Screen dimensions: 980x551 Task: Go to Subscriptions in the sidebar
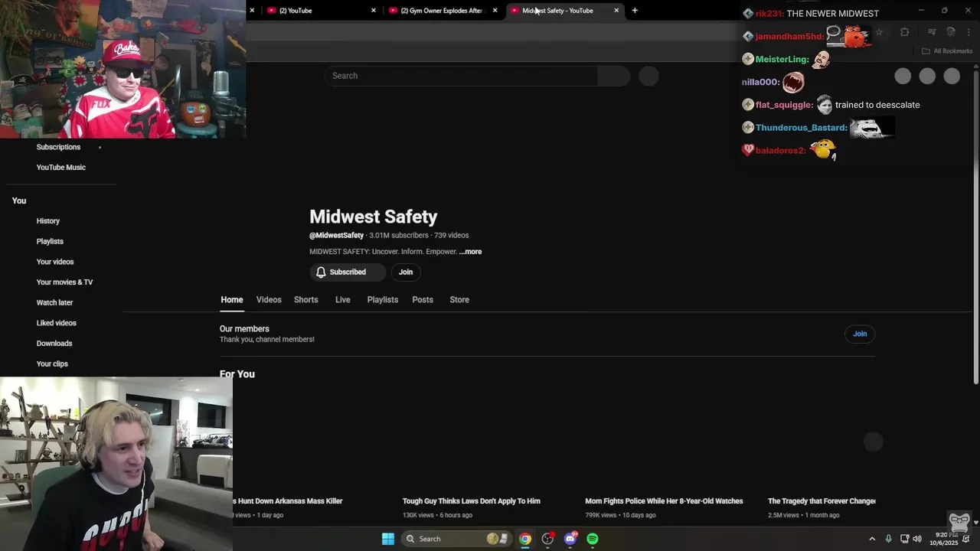click(x=58, y=147)
